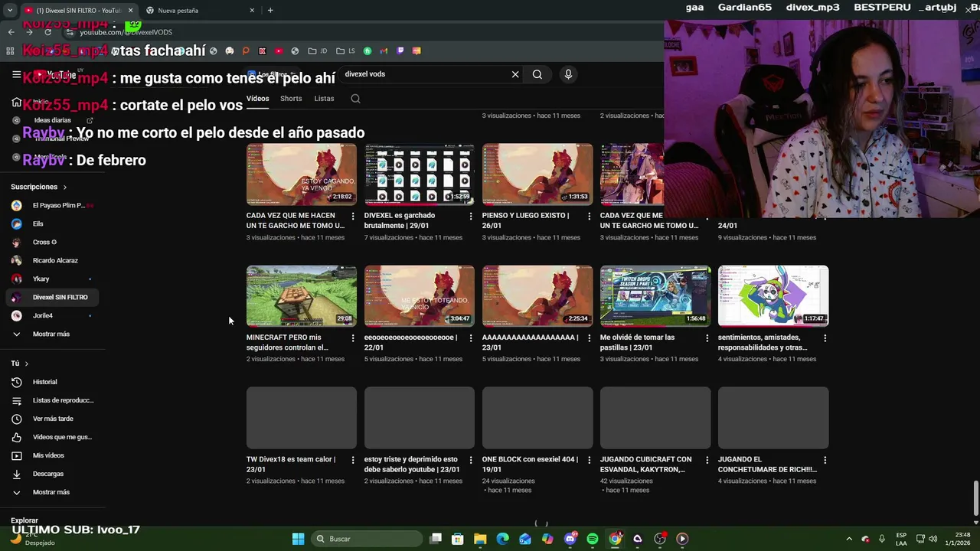Click the magnifier search button
Image resolution: width=980 pixels, height=551 pixels.
[537, 74]
